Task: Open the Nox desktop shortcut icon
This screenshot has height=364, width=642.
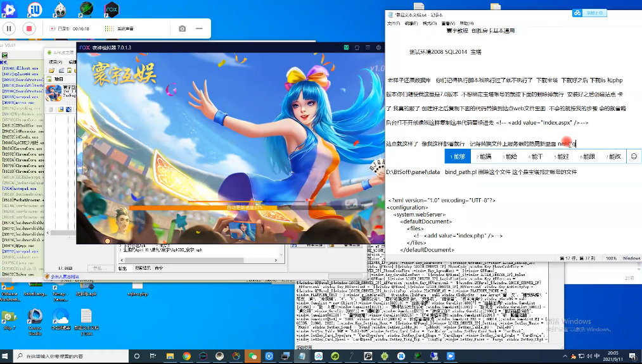Action: 112,9
